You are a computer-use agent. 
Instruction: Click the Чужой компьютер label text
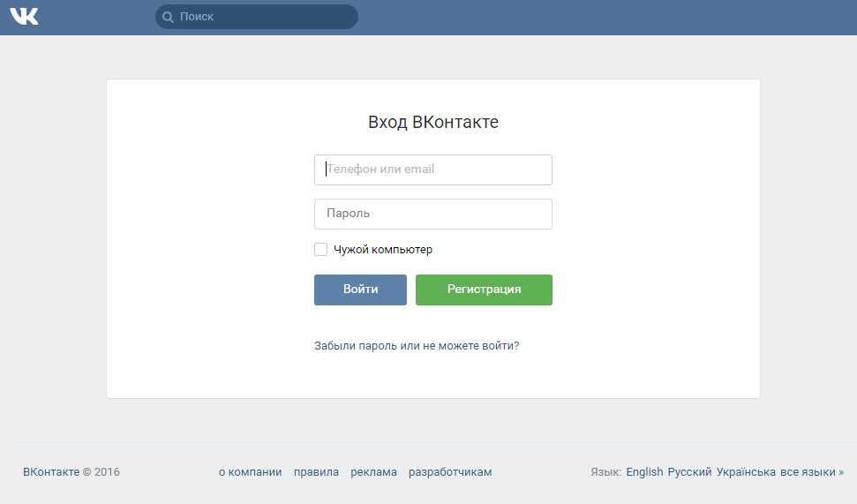point(383,250)
